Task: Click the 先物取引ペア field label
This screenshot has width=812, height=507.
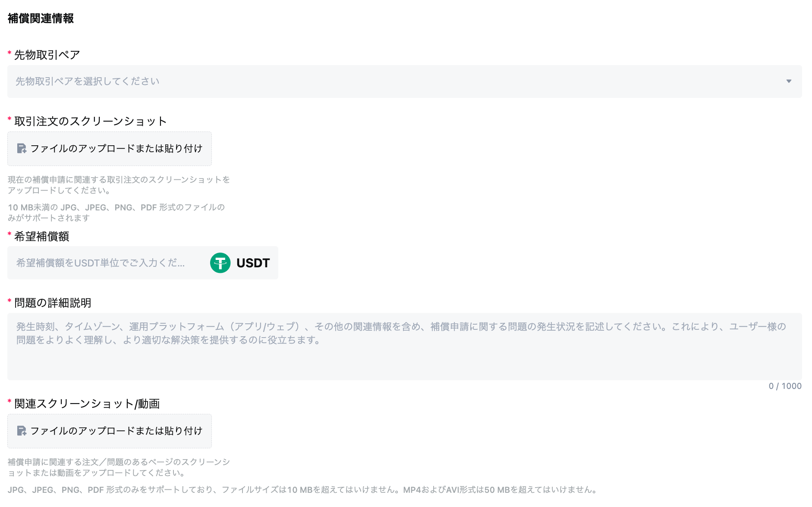Action: coord(47,55)
